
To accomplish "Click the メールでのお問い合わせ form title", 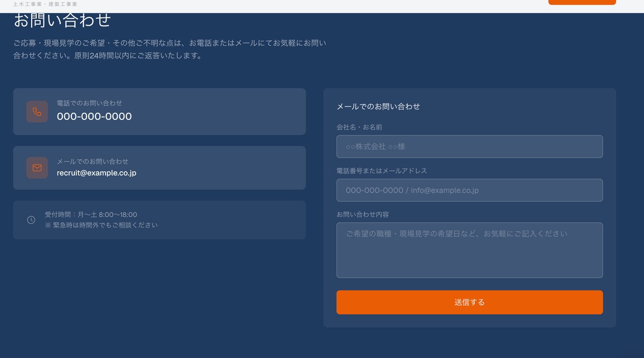I will (x=378, y=107).
